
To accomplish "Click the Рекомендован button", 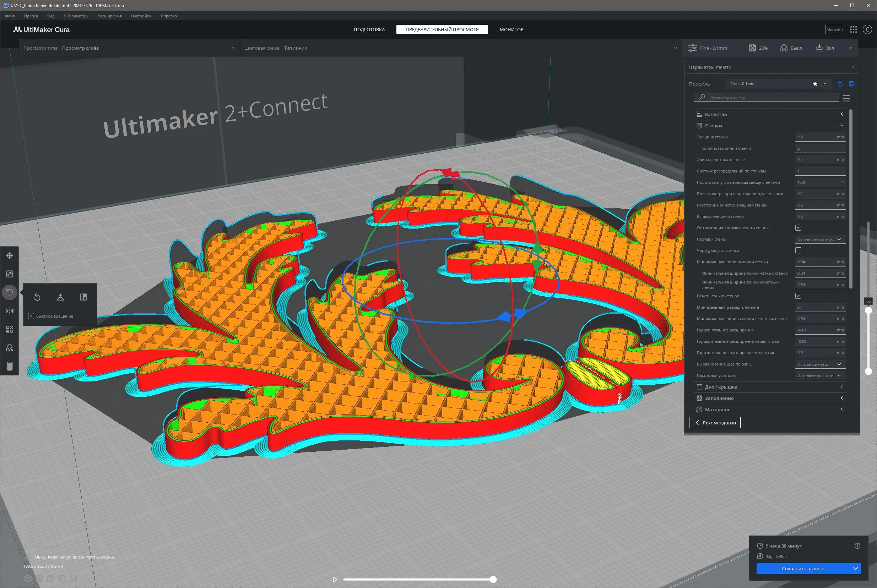I will (x=715, y=423).
